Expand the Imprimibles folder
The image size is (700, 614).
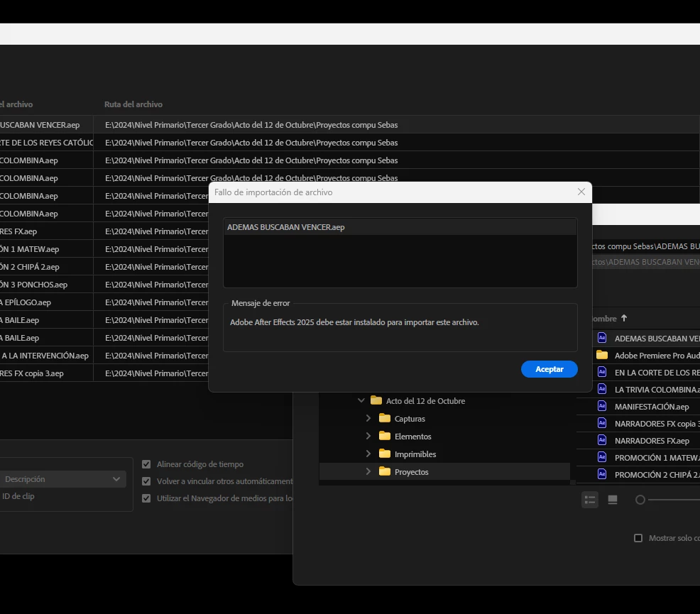[368, 454]
